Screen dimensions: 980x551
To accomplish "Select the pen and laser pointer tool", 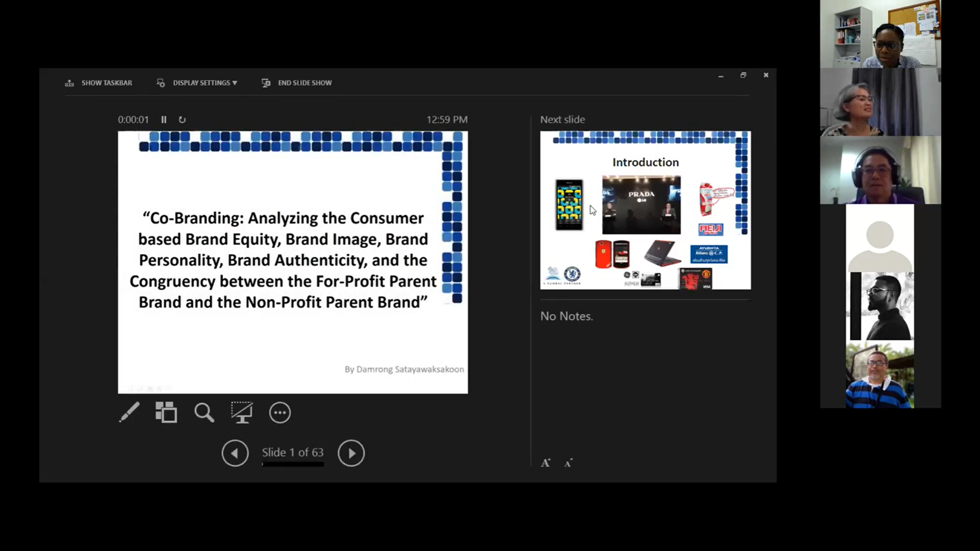I will (129, 413).
